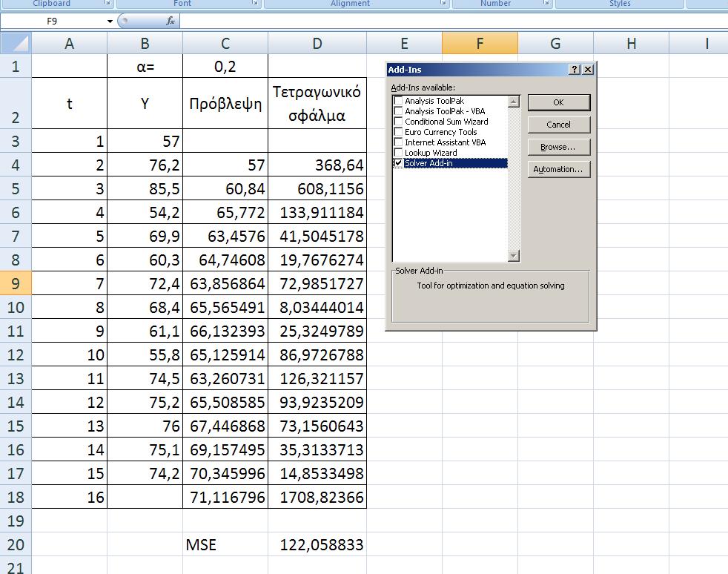Click the Πρόβλεψη header cell

coord(225,103)
